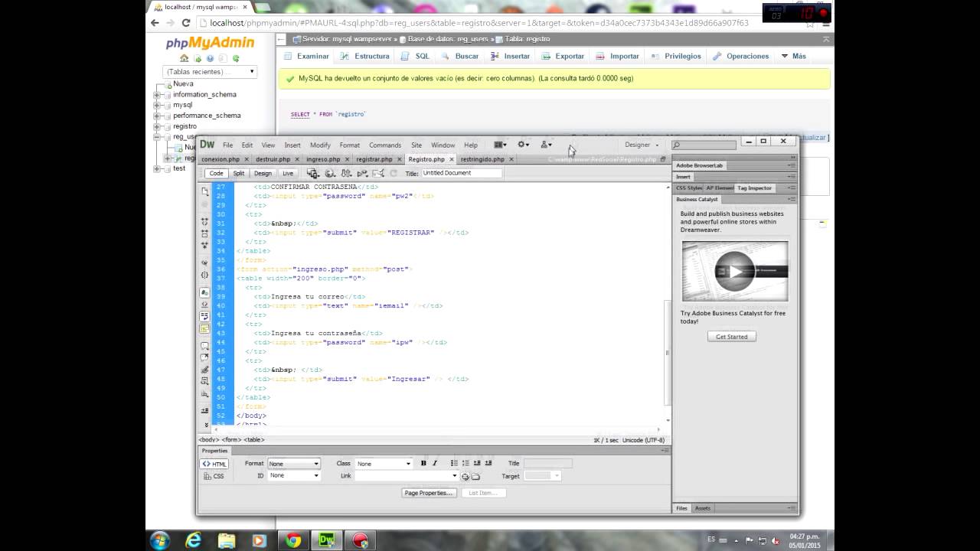Open Tablas recientes dropdown in phpMyAdmin

[x=210, y=72]
